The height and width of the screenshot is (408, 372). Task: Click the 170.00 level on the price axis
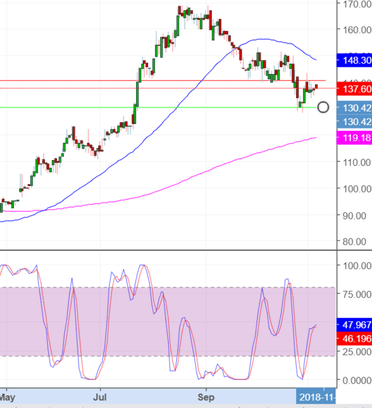(x=355, y=4)
